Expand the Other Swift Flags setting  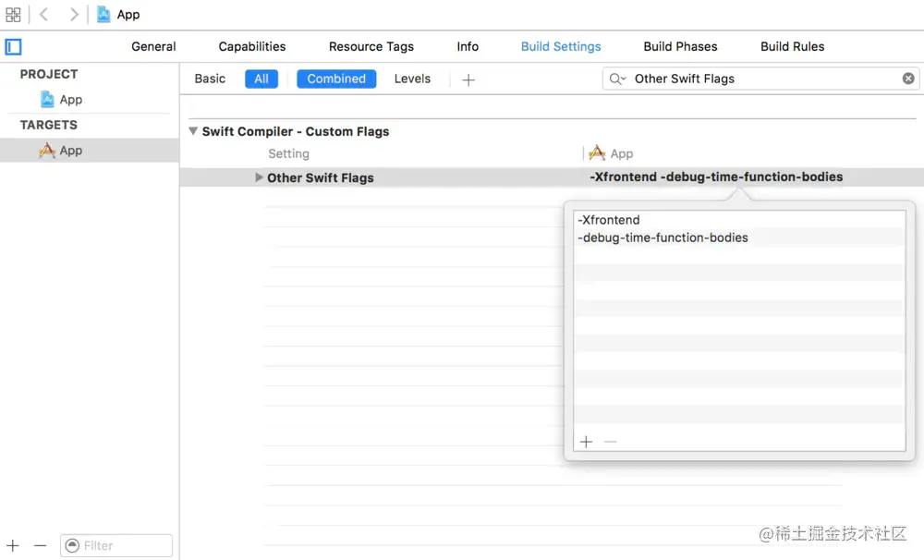(x=258, y=177)
